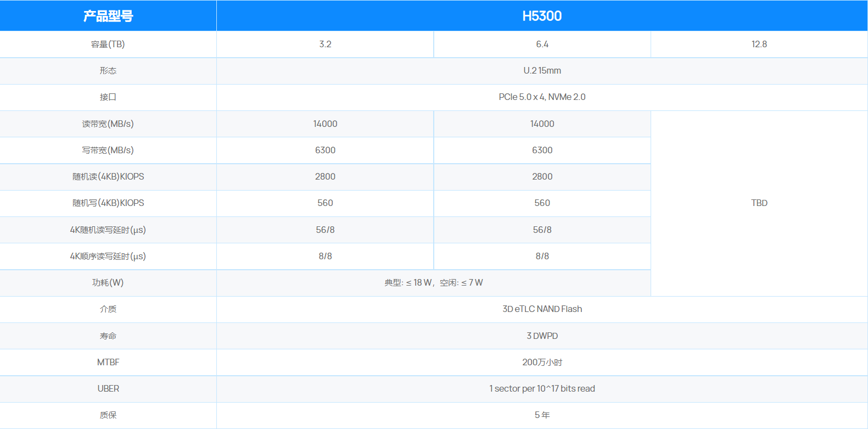Click the 5 年 warranty value
The width and height of the screenshot is (868, 429).
point(542,415)
